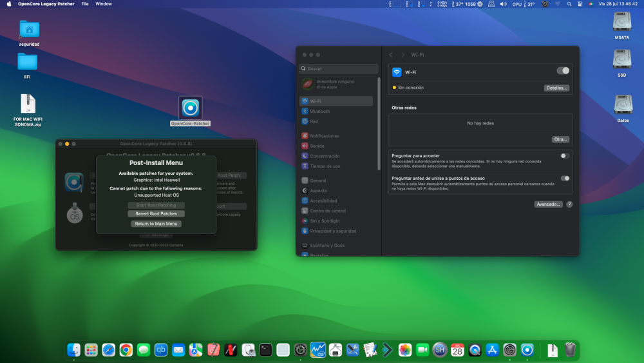Image resolution: width=644 pixels, height=363 pixels.
Task: Go back using the settings back chevron
Action: tap(391, 55)
